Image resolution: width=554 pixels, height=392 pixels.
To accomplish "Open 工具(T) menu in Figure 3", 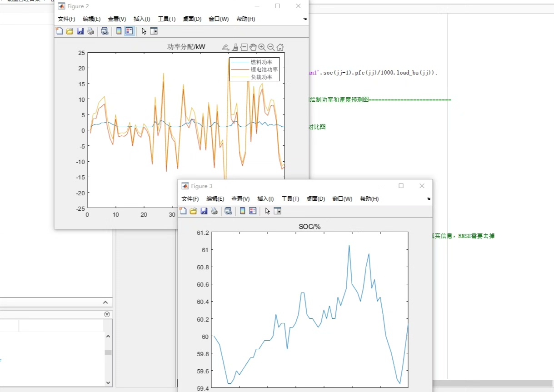I will click(x=290, y=199).
